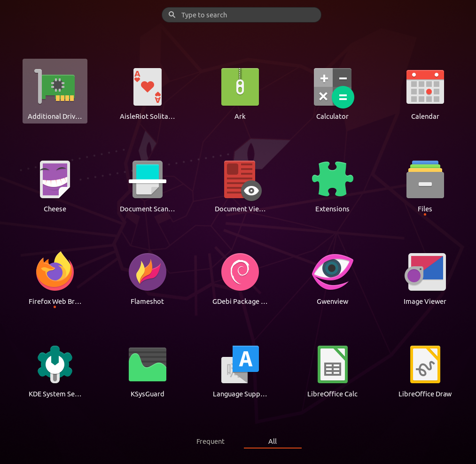Image resolution: width=476 pixels, height=464 pixels.
Task: Open the Document Scanner icon
Action: point(148,179)
